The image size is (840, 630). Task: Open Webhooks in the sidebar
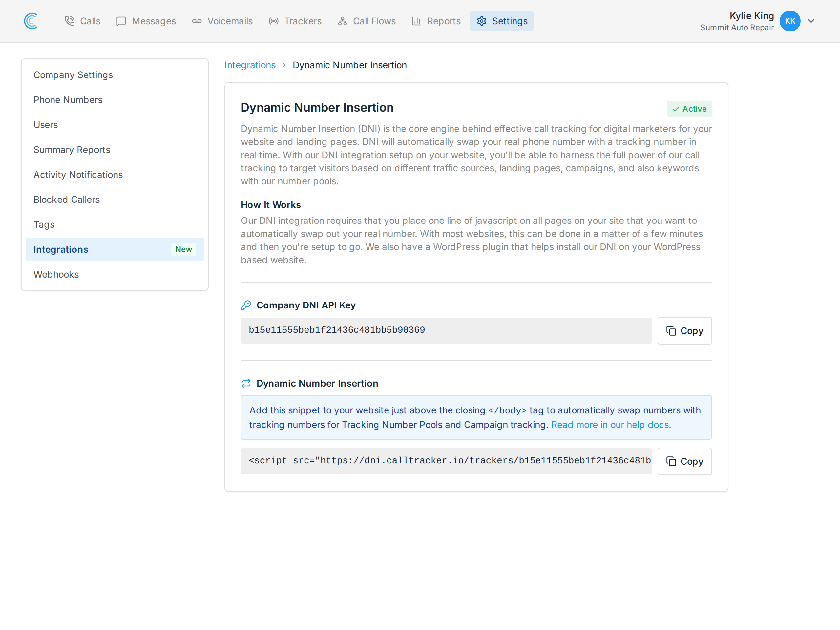pyautogui.click(x=115, y=274)
